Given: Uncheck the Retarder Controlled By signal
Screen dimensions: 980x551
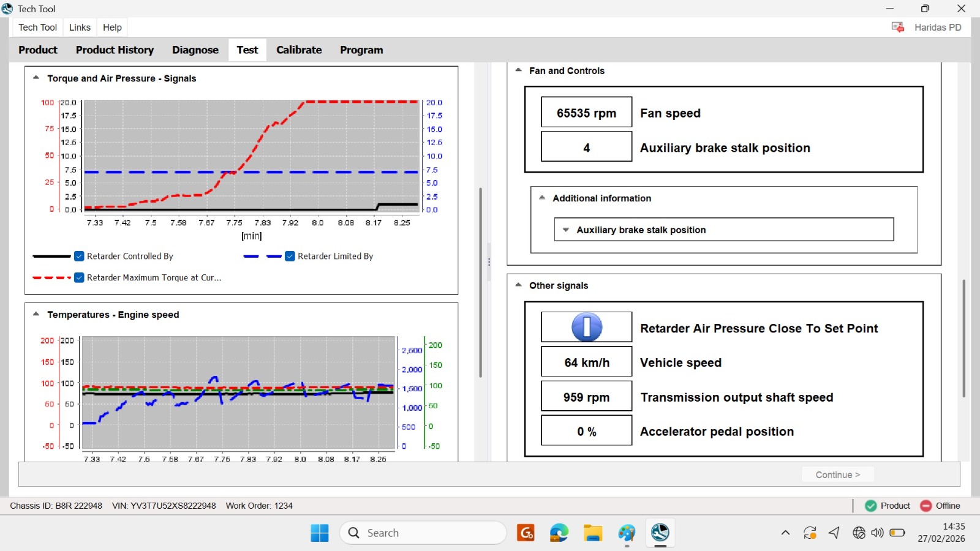Looking at the screenshot, I should coord(79,257).
